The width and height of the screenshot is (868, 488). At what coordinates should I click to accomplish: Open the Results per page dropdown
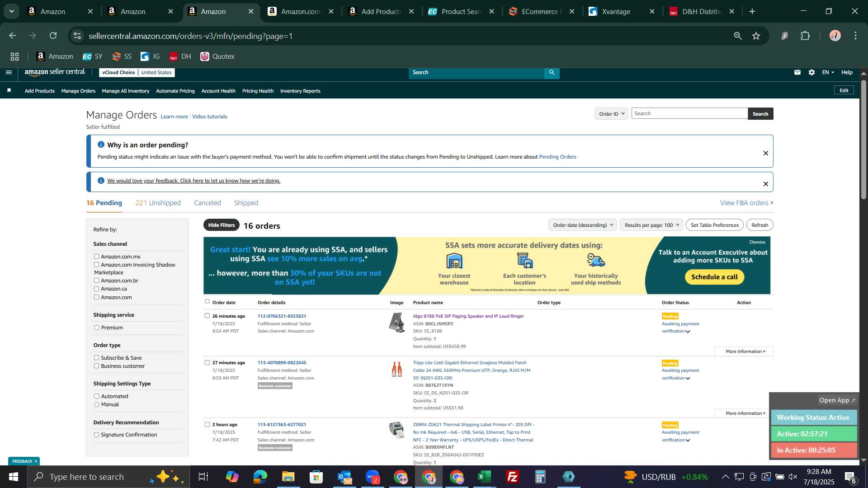coord(651,225)
